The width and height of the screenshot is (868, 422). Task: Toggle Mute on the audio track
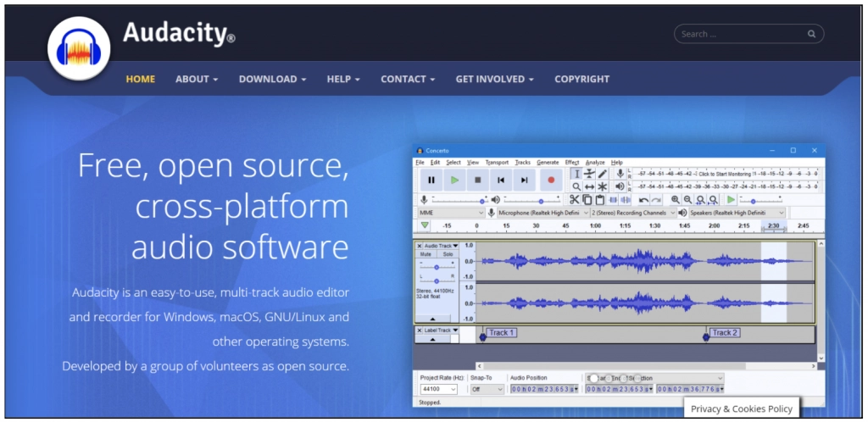coord(426,254)
